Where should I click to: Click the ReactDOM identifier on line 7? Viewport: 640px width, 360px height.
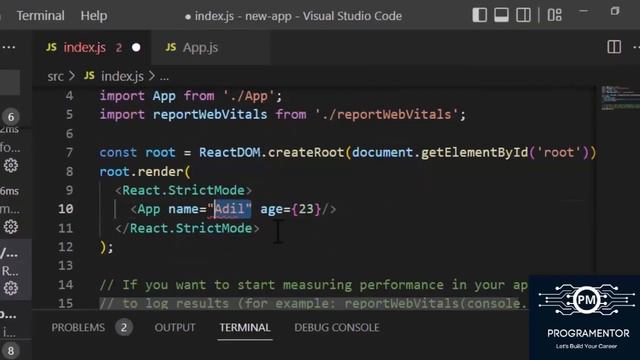click(229, 153)
